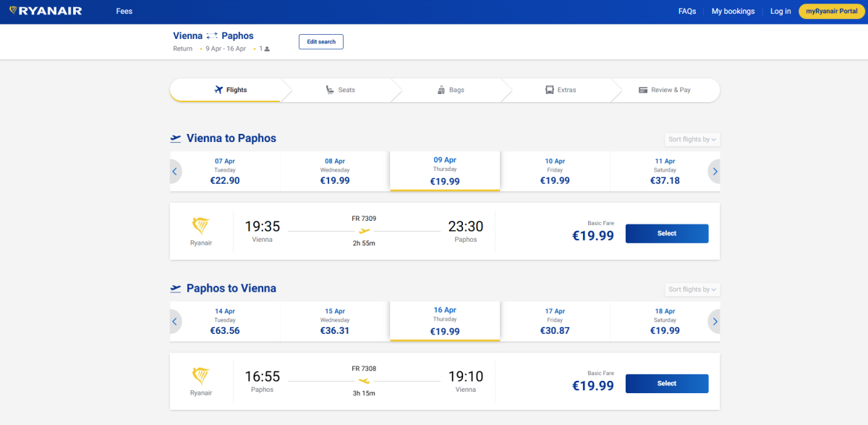The image size is (868, 425).
Task: Go to the Bags step tab
Action: pos(450,91)
